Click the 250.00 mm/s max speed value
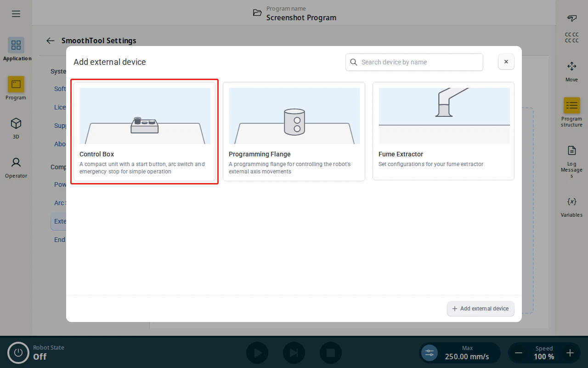 (467, 356)
